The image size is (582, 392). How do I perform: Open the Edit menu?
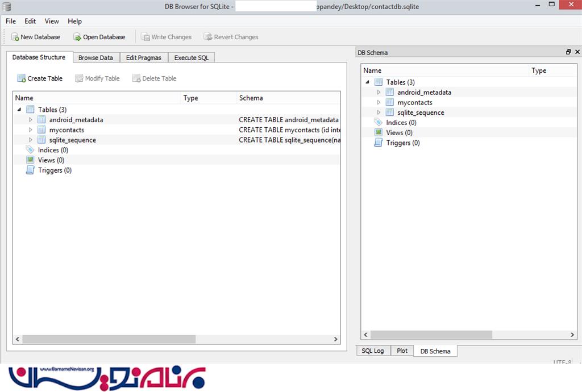pos(30,21)
